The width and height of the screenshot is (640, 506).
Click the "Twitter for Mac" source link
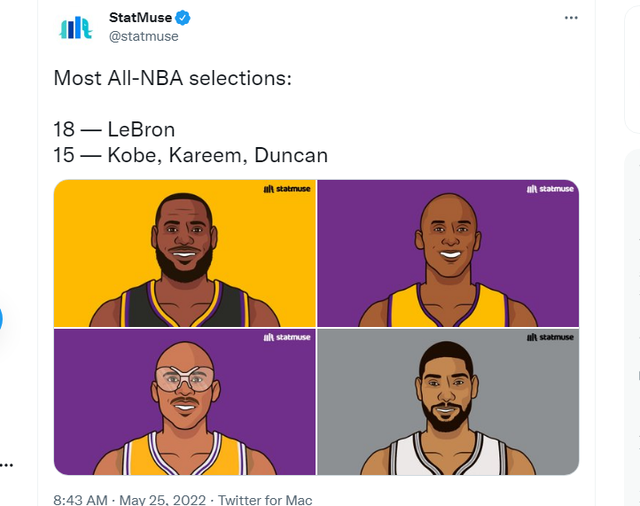[265, 499]
